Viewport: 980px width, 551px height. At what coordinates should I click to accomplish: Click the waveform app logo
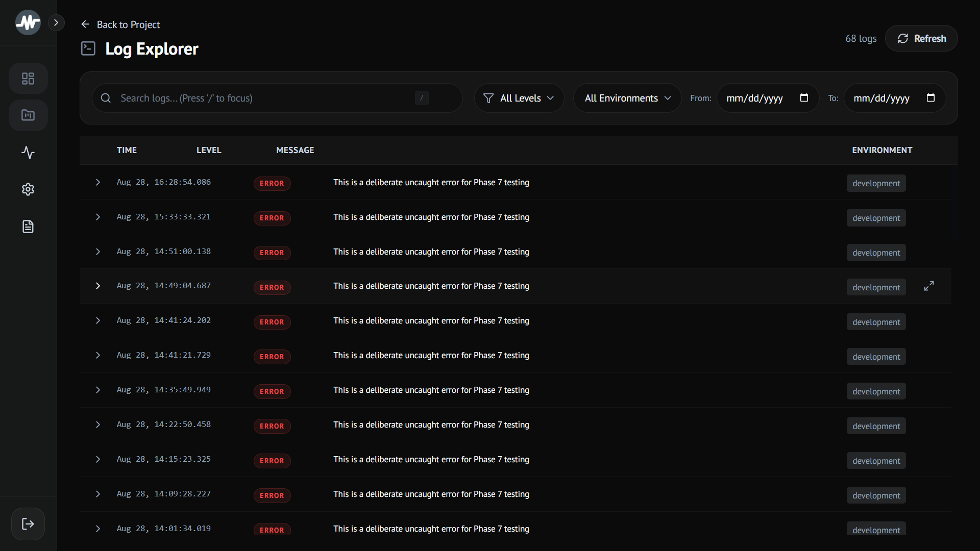coord(28,22)
